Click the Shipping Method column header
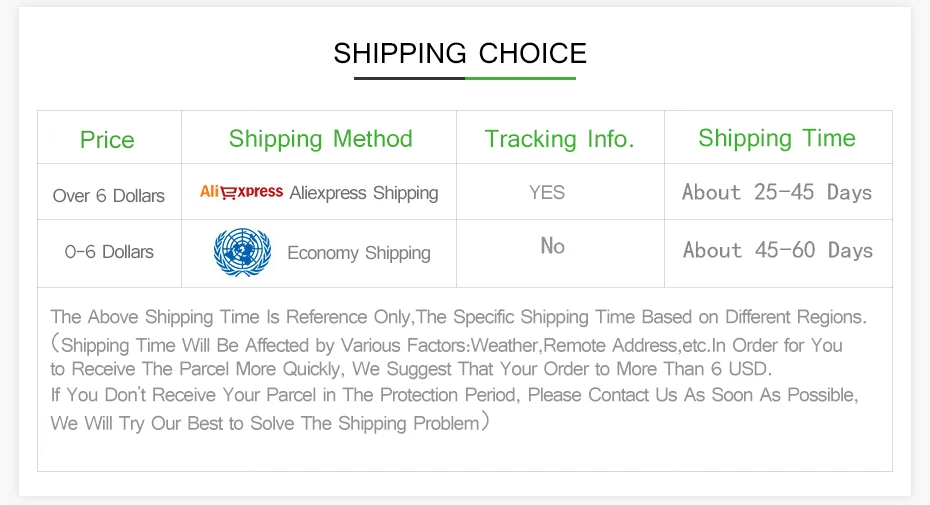 coord(320,139)
